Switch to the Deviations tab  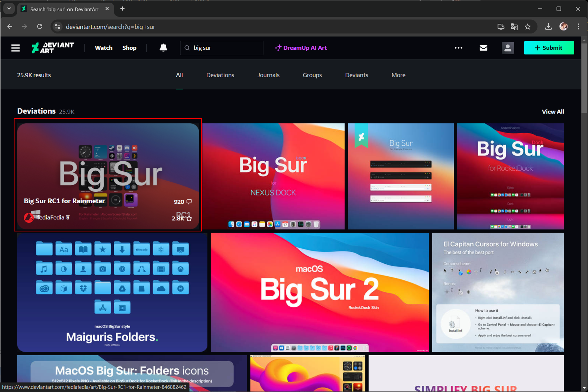[x=220, y=75]
